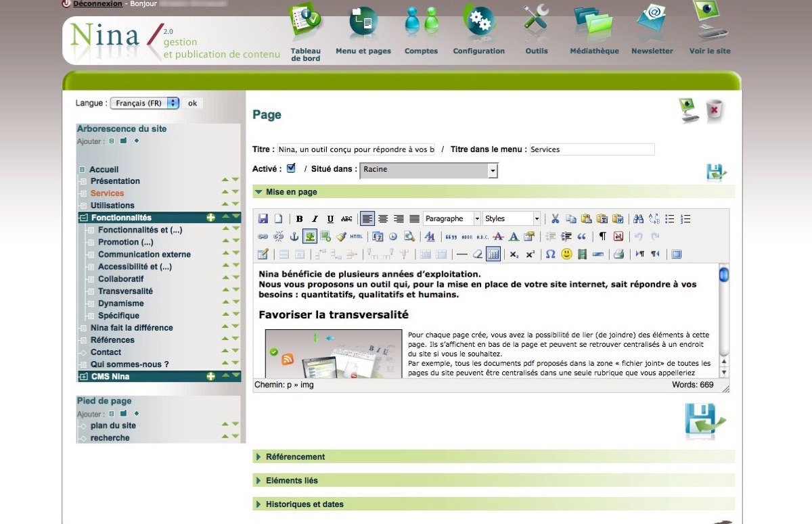Click Voir le site
The width and height of the screenshot is (812, 524).
710,28
